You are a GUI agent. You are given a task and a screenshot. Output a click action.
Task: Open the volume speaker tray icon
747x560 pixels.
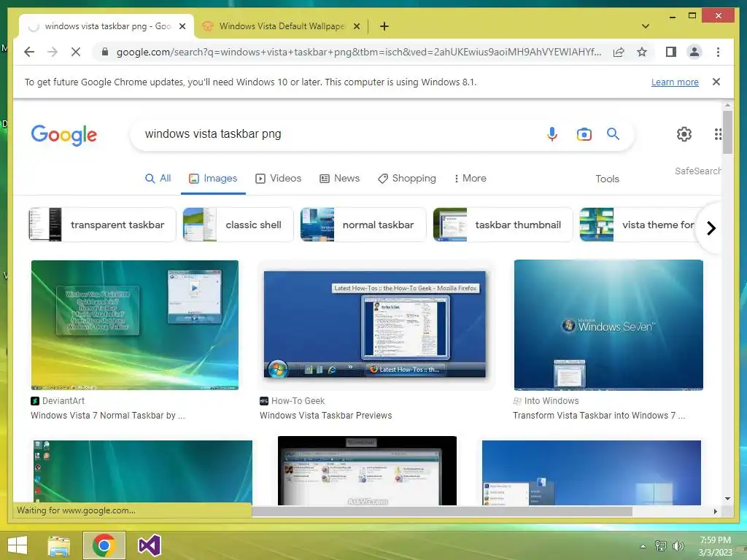point(678,546)
